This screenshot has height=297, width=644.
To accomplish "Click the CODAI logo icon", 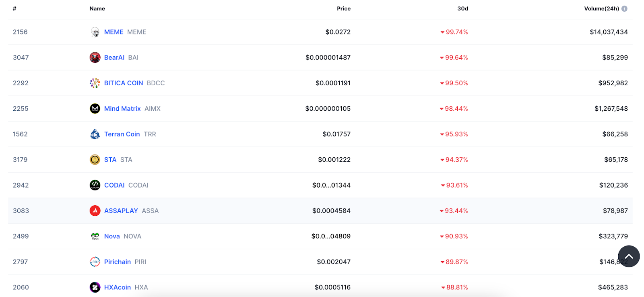I will tap(95, 185).
